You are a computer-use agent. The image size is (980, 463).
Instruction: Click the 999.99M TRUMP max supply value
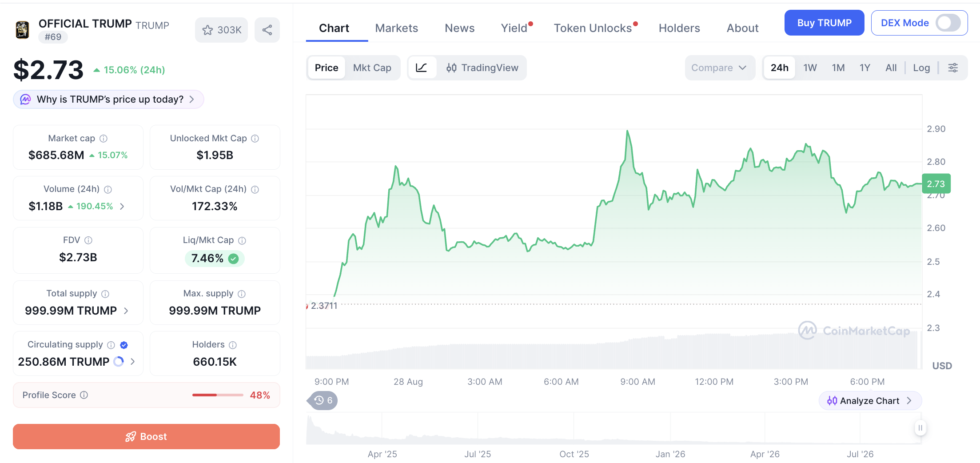[x=215, y=311]
